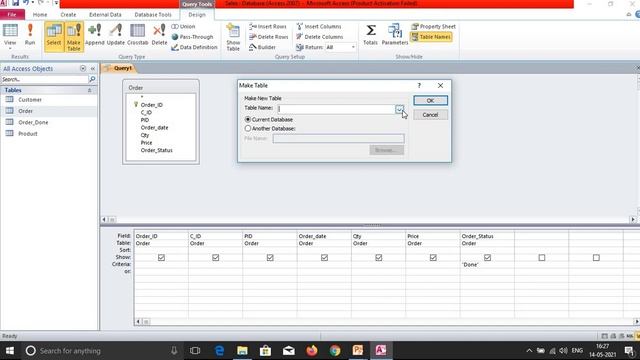Switch to the Design ribbon tab
The width and height of the screenshot is (640, 360).
pyautogui.click(x=197, y=15)
